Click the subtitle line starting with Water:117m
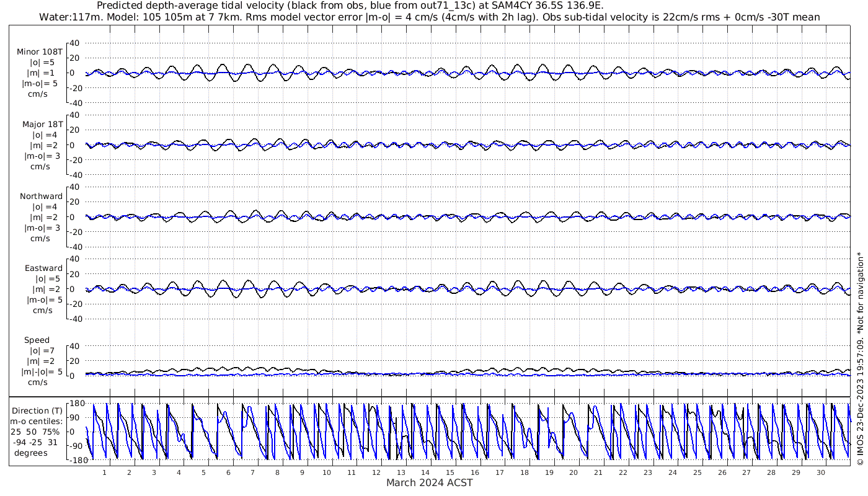 [430, 17]
